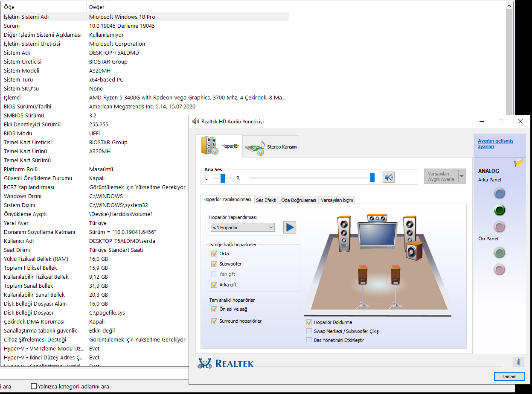The height and width of the screenshot is (394, 532).
Task: Switch to the Stereo Karışımı tab
Action: click(x=271, y=146)
